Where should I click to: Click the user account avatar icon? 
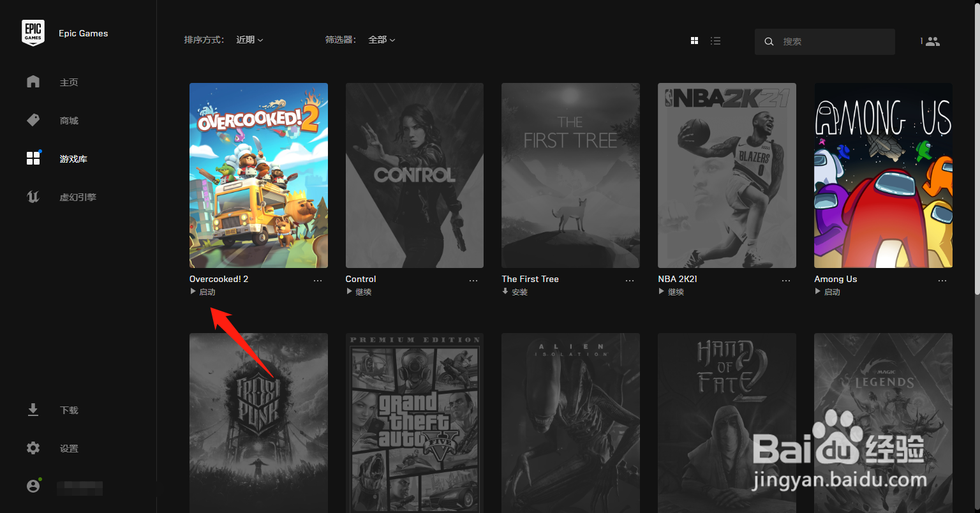[x=33, y=486]
